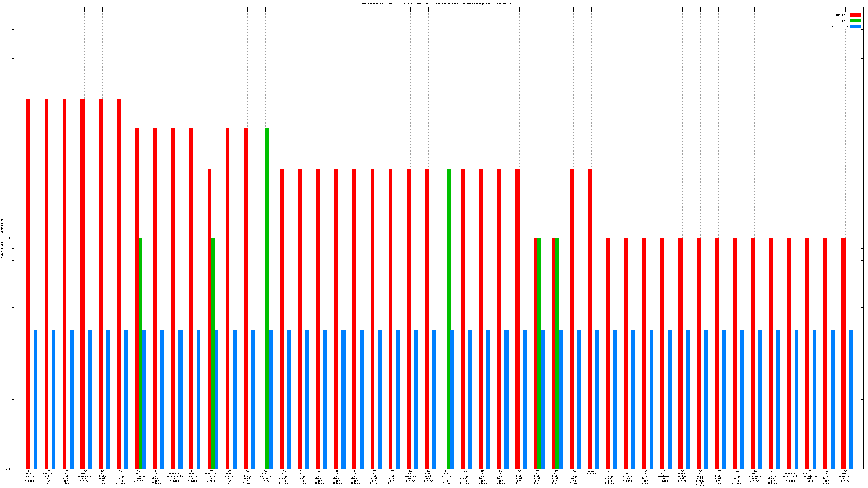Click the 'none 8 hops' axis label
The image size is (868, 488).
(x=591, y=472)
